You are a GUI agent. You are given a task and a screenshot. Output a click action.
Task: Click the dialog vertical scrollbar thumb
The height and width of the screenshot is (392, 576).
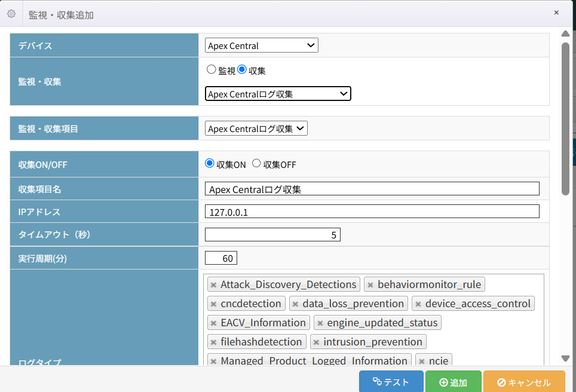(x=565, y=119)
